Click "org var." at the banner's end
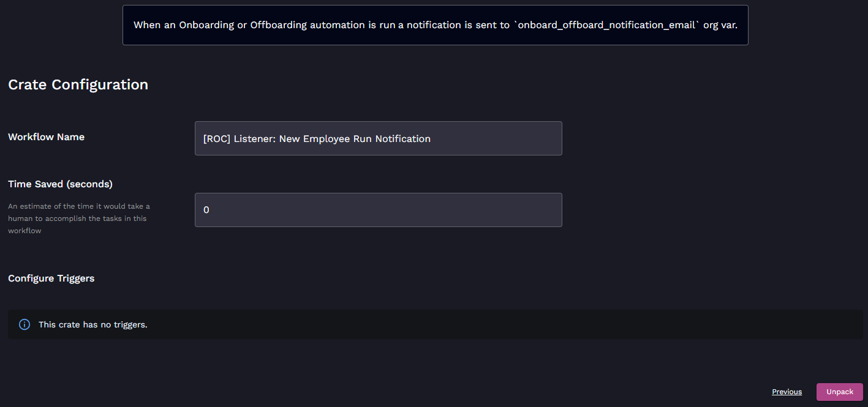868x407 pixels. pos(720,25)
